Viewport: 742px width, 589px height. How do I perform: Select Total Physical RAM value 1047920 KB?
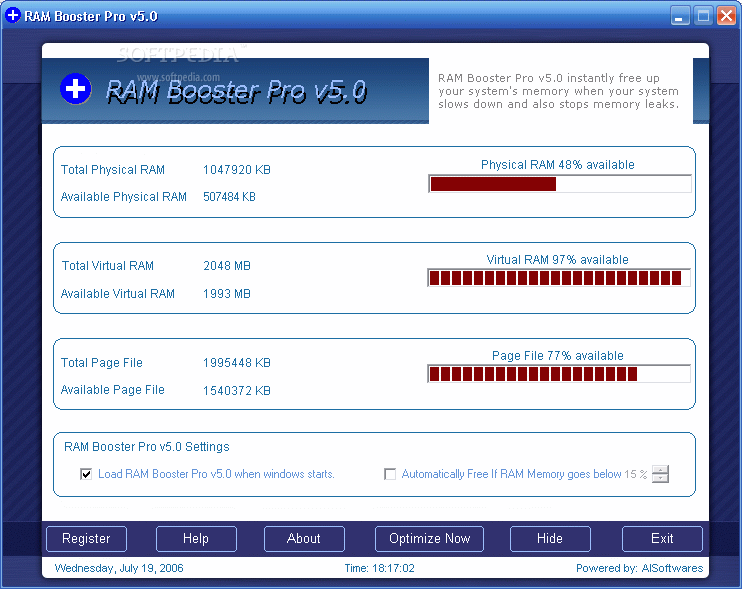pyautogui.click(x=237, y=170)
